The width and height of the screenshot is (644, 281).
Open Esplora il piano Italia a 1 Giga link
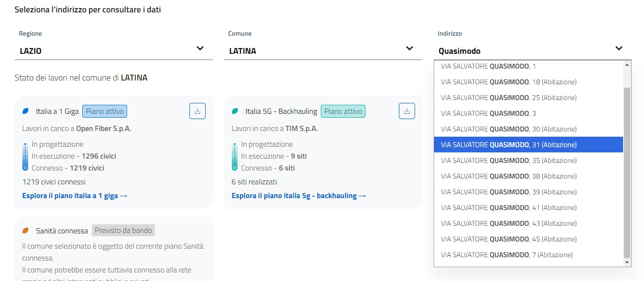point(75,196)
